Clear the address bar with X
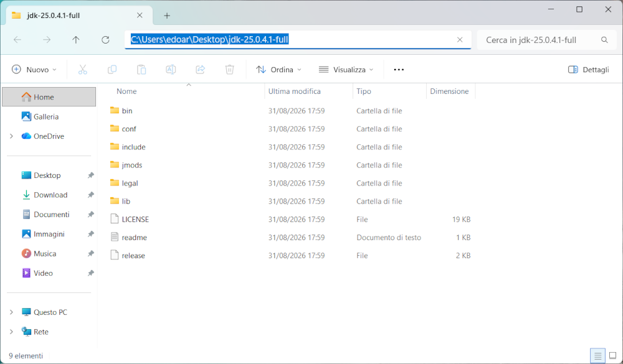The width and height of the screenshot is (623, 364). tap(460, 40)
